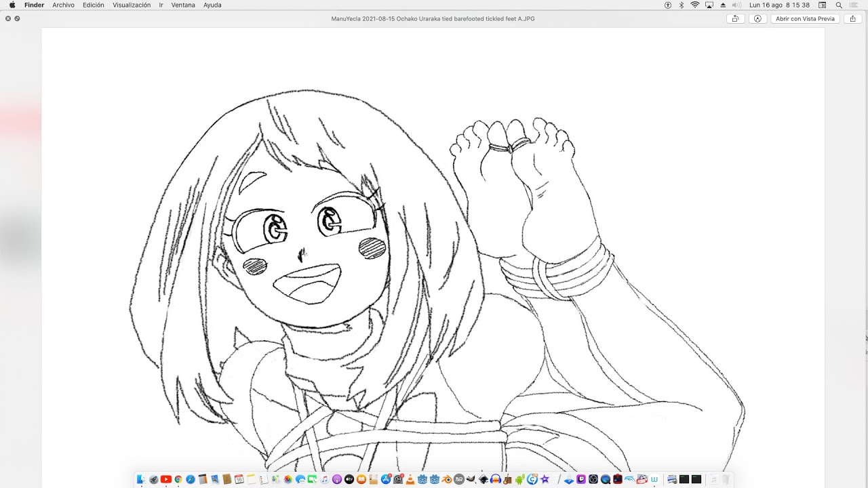Open Calendar icon in the Dock

239,479
